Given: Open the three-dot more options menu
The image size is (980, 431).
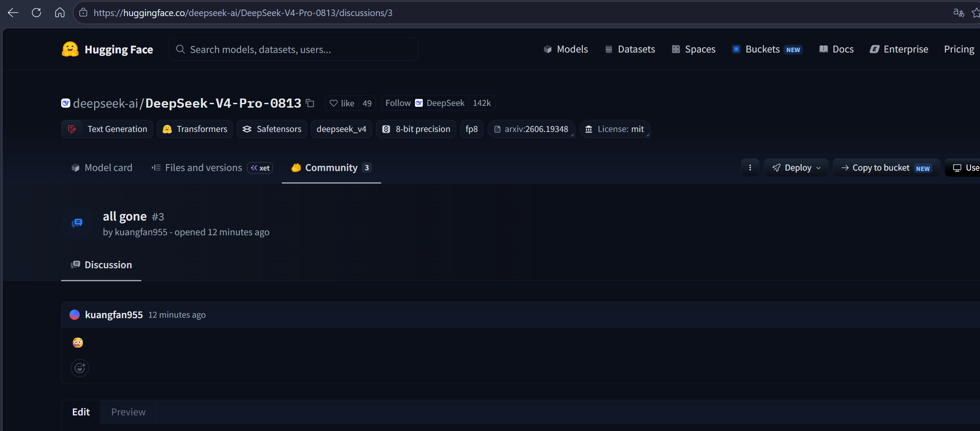Looking at the screenshot, I should (750, 168).
